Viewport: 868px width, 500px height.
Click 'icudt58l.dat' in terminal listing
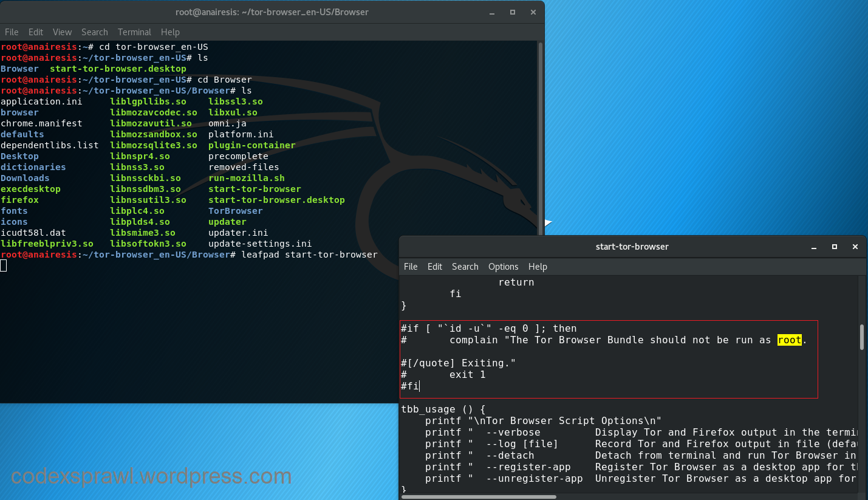33,233
